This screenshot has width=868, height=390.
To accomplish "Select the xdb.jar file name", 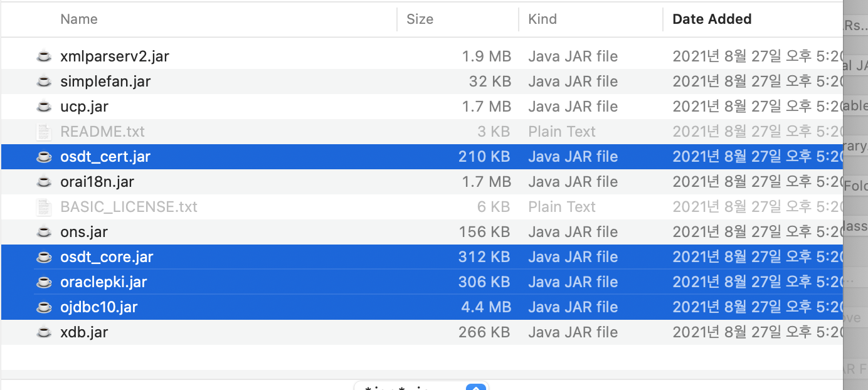I will (x=84, y=332).
